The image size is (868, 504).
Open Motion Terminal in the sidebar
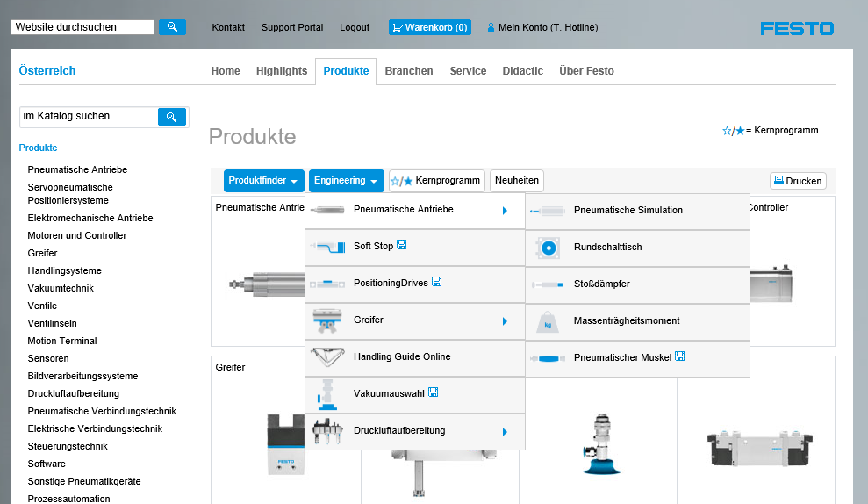pos(62,341)
